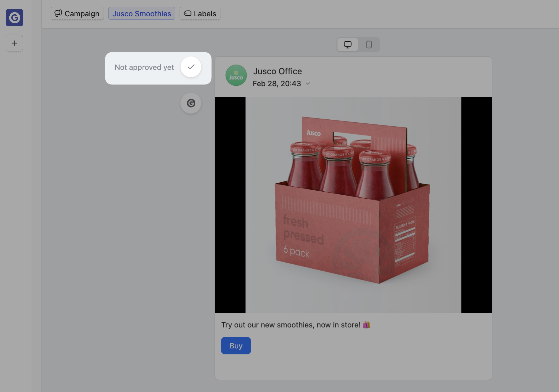559x392 pixels.
Task: Click the Jusco Office profile avatar
Action: 236,75
